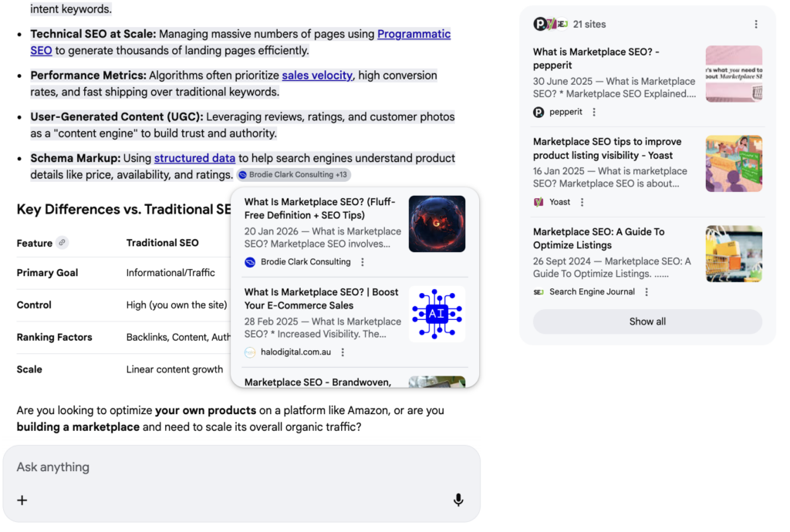Open 'Marketplace SEO: A Guide To Optimize Listings'
Screen dimensions: 790x532
pyautogui.click(x=599, y=238)
